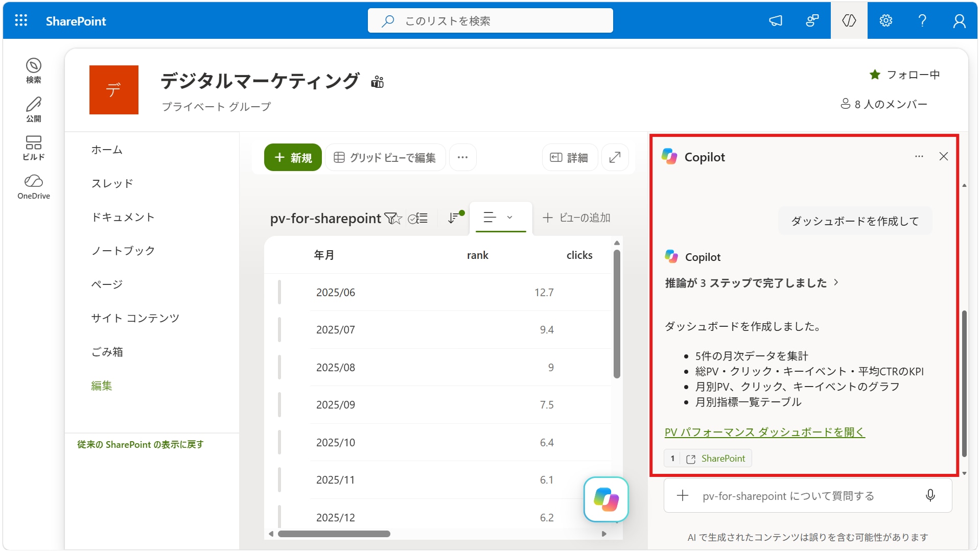The width and height of the screenshot is (980, 552).
Task: Focus the Copilot question input field
Action: 807,495
